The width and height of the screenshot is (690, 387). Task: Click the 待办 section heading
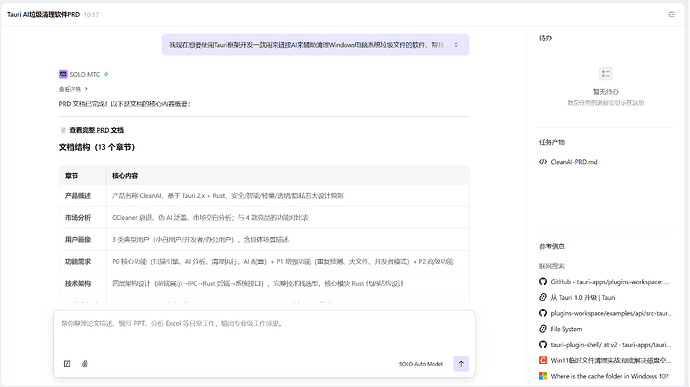tap(545, 38)
